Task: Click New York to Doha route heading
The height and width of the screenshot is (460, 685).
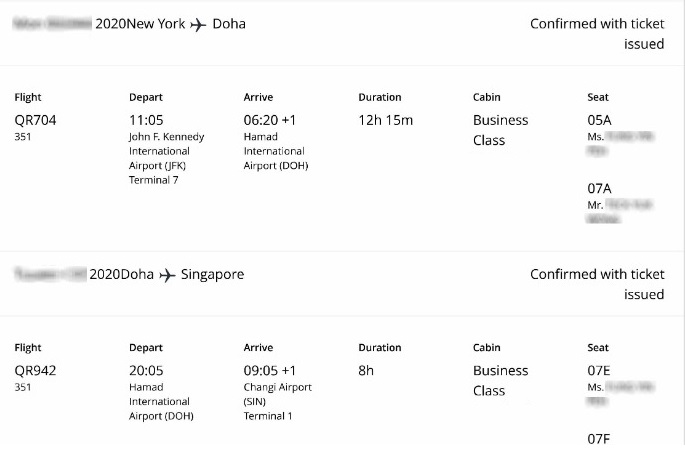Action: pos(170,24)
